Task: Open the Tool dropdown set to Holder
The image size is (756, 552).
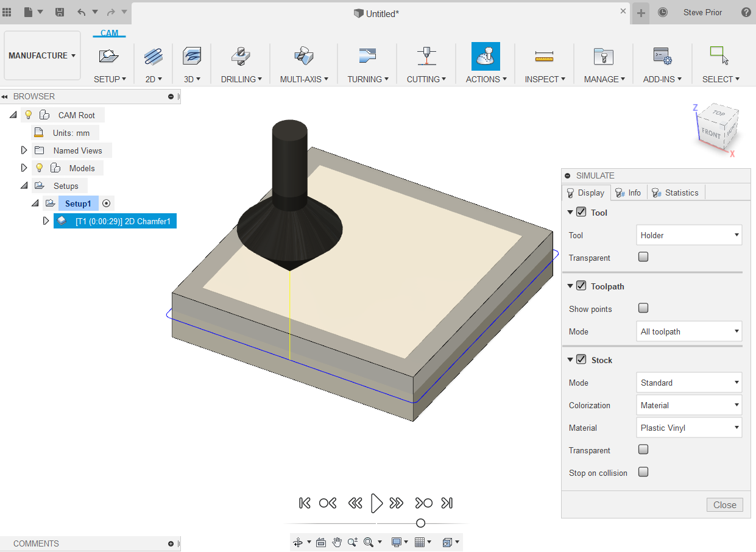Action: pos(689,235)
